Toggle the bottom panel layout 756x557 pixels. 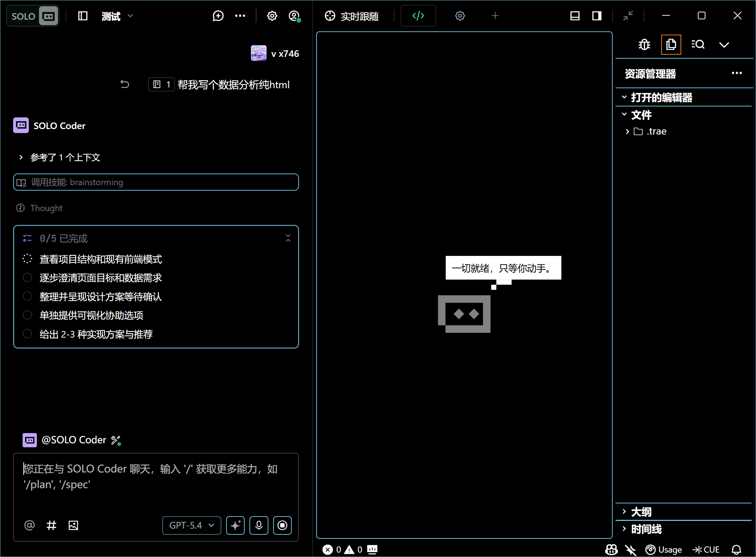pos(575,16)
